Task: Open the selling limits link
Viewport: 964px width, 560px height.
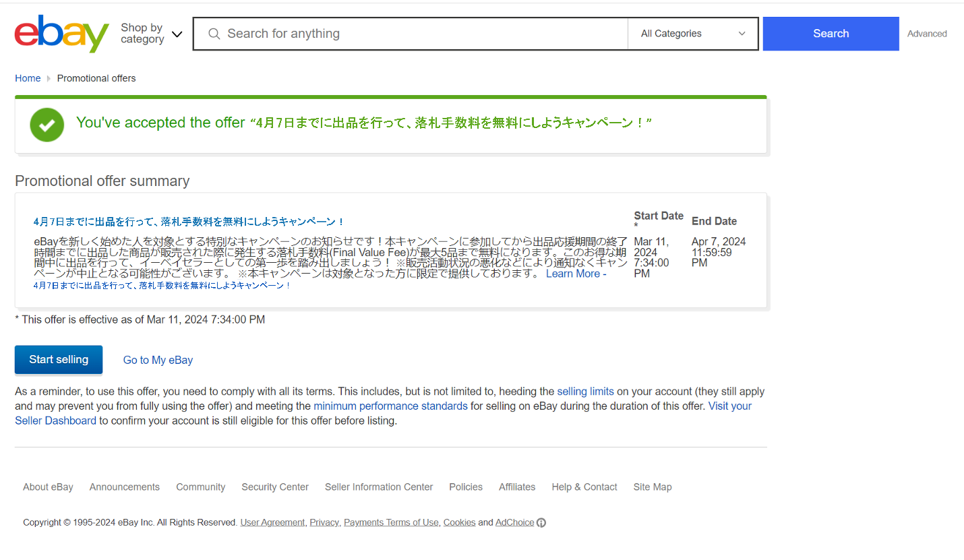Action: 585,392
